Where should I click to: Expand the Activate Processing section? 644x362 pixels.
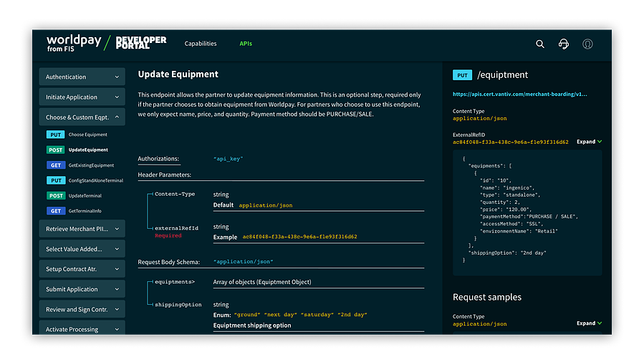coord(82,328)
